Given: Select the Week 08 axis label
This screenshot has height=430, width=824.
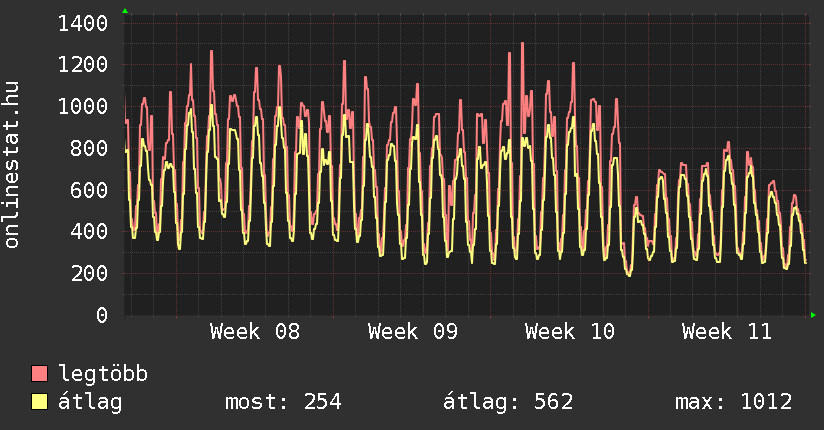Looking at the screenshot, I should (255, 332).
